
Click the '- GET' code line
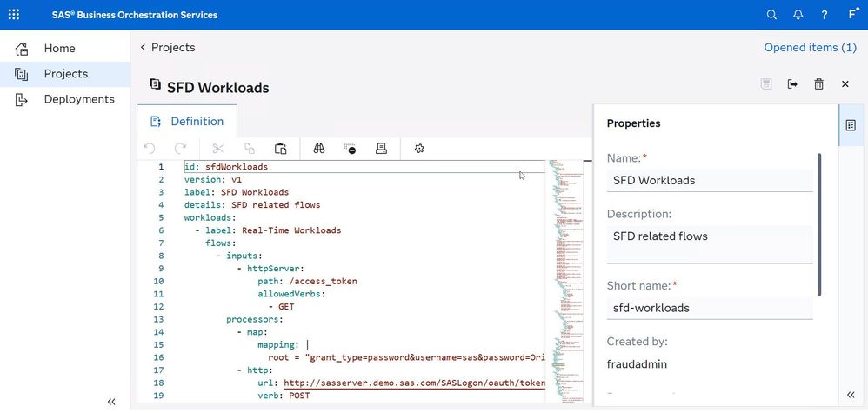(281, 307)
